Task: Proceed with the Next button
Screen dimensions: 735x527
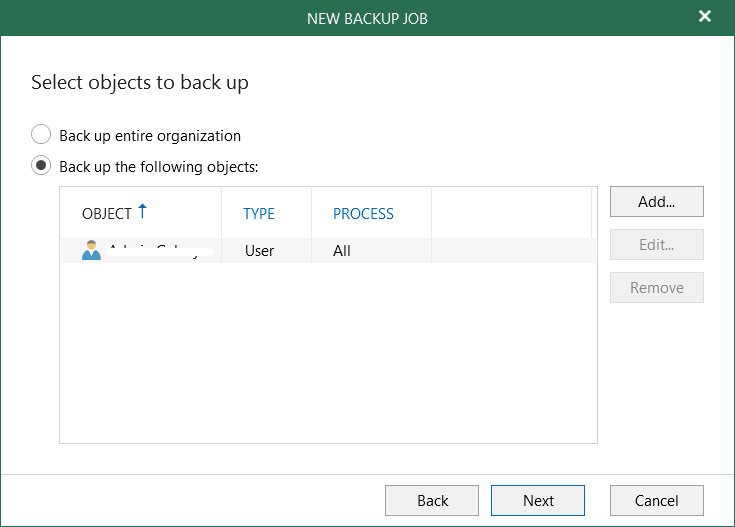Action: pos(537,501)
